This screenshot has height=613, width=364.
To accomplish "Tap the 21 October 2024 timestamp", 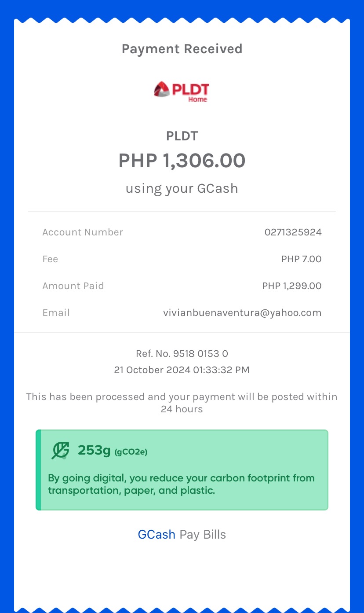I will tap(182, 370).
